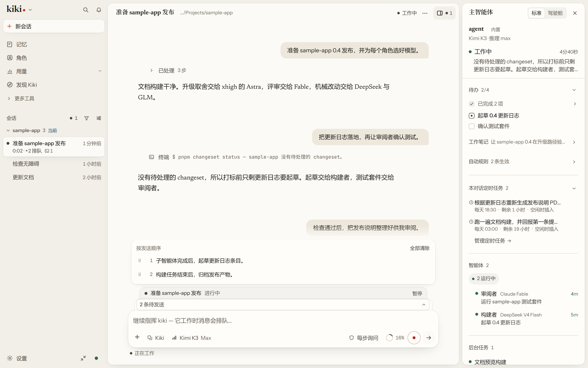Select the Kiki role picker in composer
Viewport: 588px width, 368px height.
(x=156, y=338)
